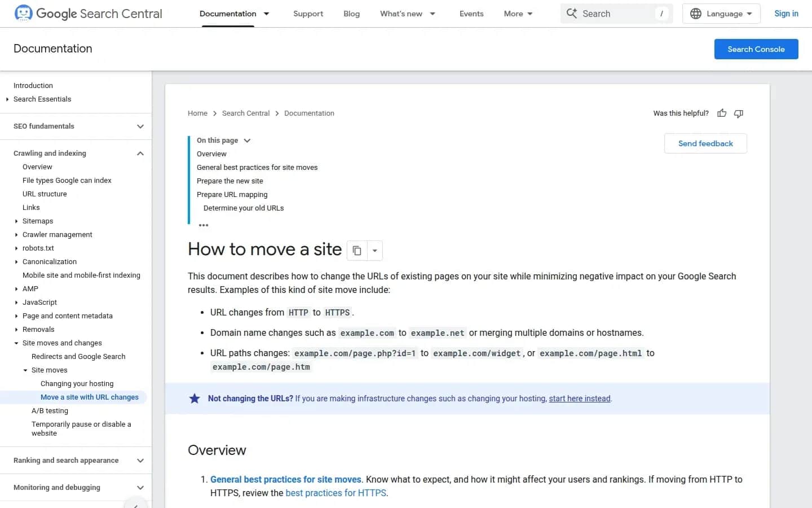The image size is (812, 508).
Task: Open Mobile site and mobile-first indexing
Action: [x=81, y=275]
